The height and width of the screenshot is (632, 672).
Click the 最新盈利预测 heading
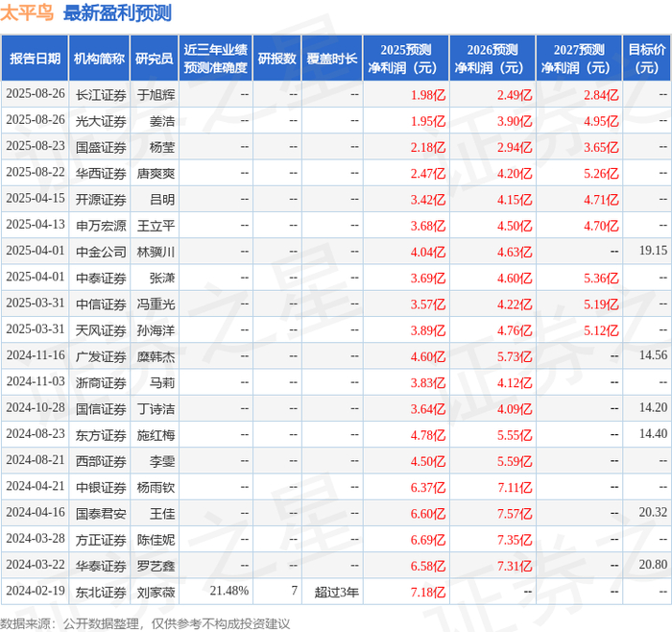117,12
